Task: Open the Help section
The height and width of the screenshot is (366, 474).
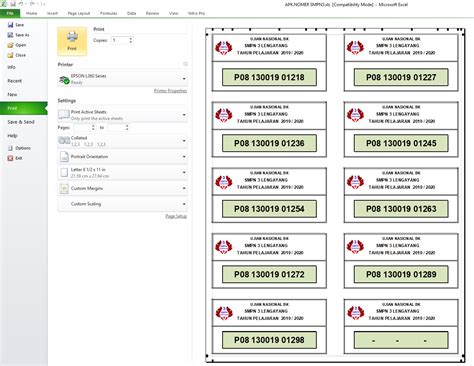Action: [x=12, y=136]
